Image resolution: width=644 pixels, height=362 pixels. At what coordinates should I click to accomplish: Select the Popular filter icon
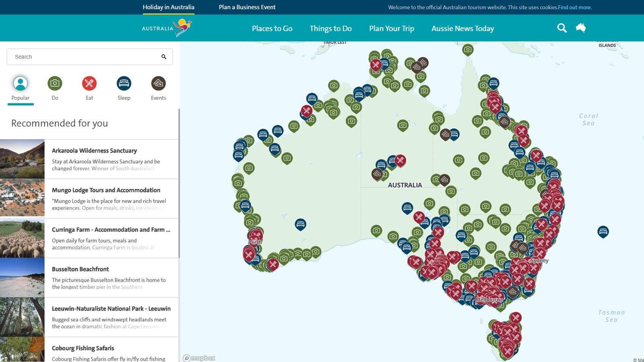click(x=21, y=84)
